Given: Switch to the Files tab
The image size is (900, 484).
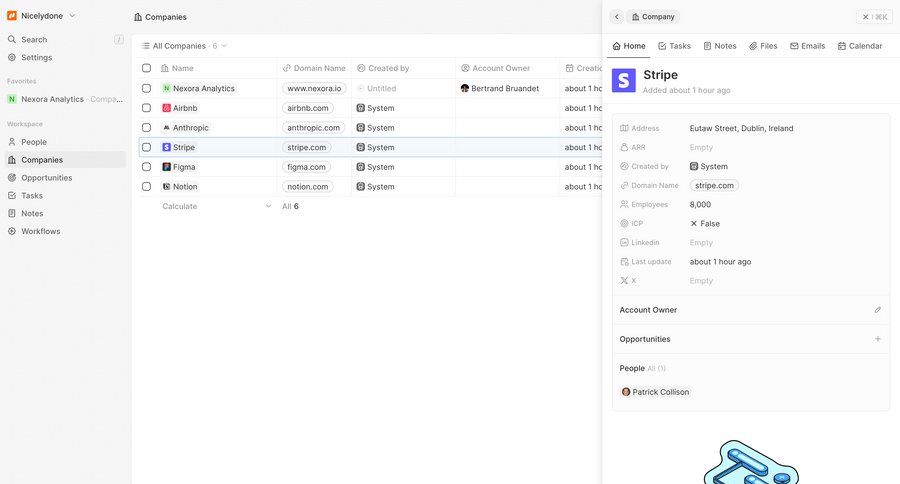Looking at the screenshot, I should (x=763, y=46).
